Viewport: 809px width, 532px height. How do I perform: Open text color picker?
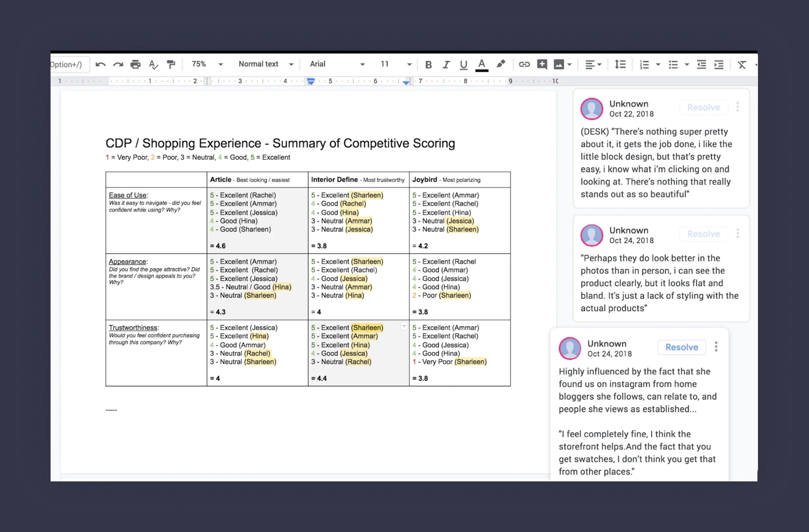click(482, 65)
